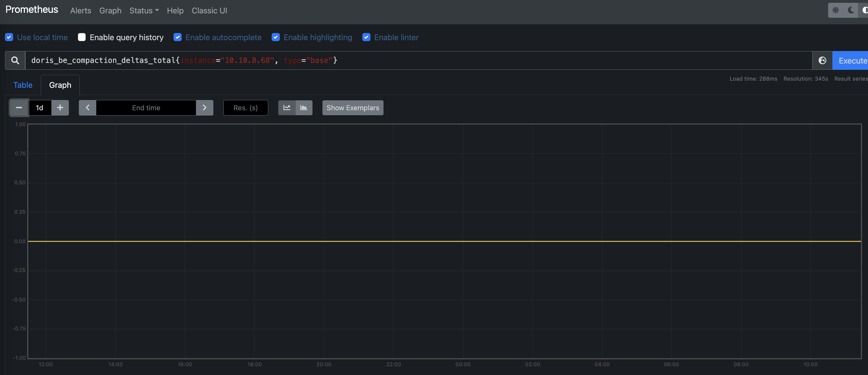Click the search magnifier icon beside query
Screen dimensions: 868x375
15,60
